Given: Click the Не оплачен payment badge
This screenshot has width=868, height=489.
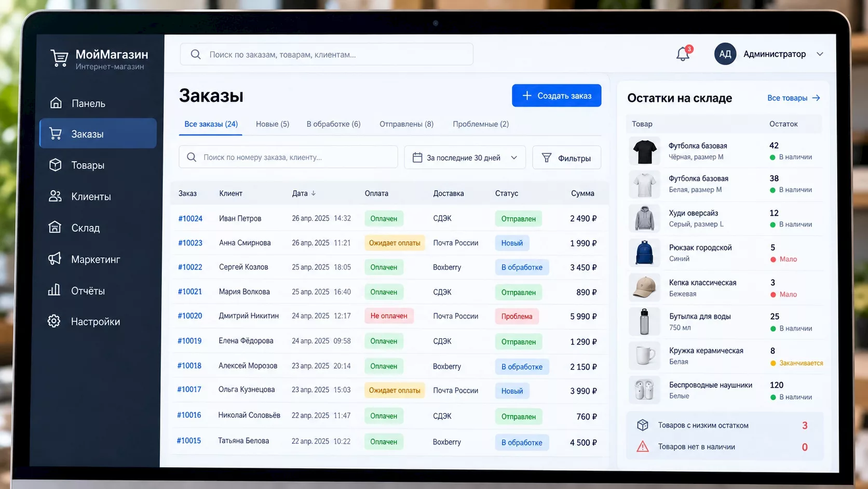Looking at the screenshot, I should pyautogui.click(x=389, y=316).
